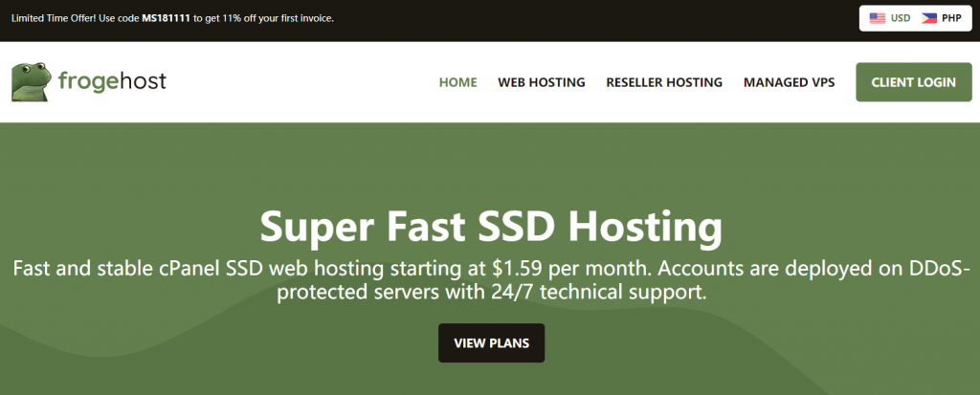
Task: Click the $1.59 per month description text
Action: click(x=491, y=280)
